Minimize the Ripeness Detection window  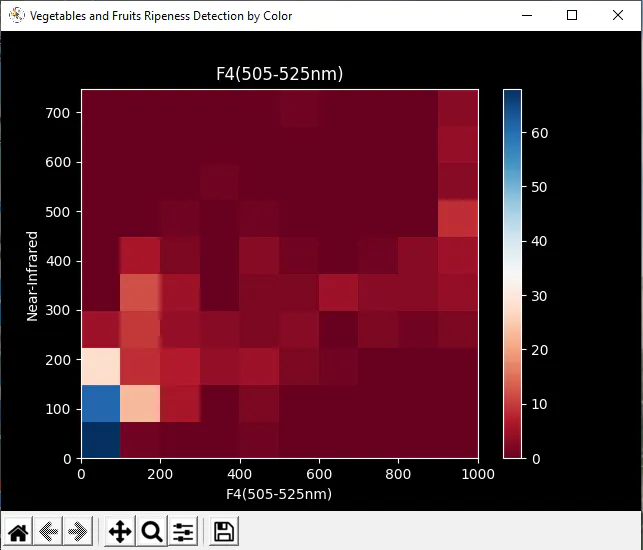[x=527, y=15]
